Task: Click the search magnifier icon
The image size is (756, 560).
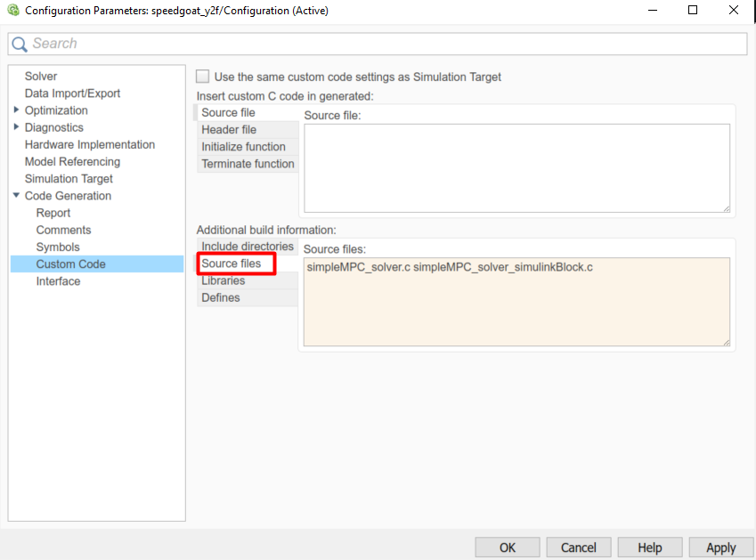Action: pyautogui.click(x=20, y=45)
